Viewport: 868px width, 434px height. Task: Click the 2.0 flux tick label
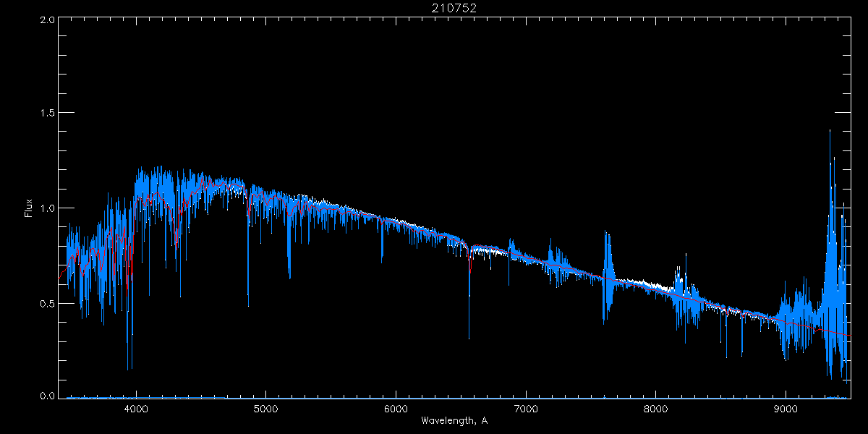pyautogui.click(x=48, y=20)
